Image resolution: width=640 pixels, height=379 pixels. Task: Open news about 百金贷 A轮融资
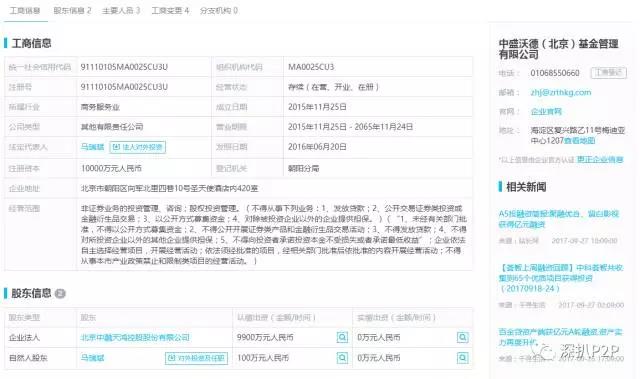coord(560,337)
